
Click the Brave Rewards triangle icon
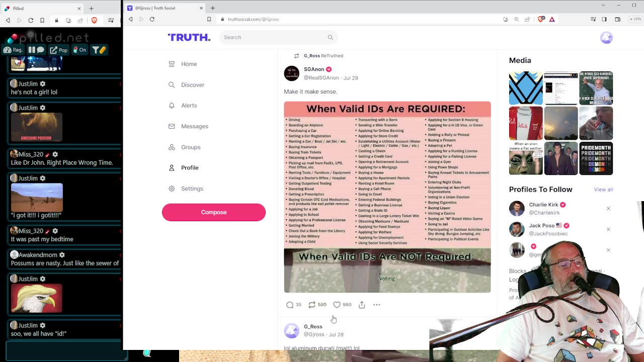[x=552, y=19]
